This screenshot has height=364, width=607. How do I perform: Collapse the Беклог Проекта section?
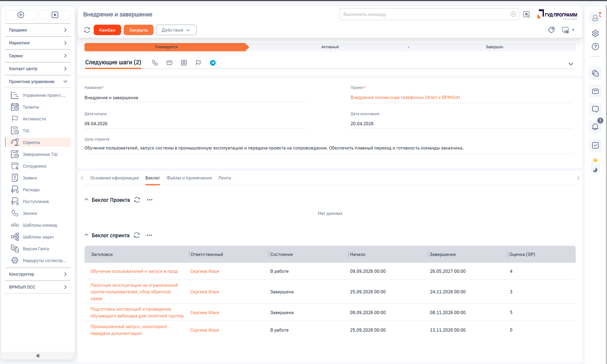86,200
